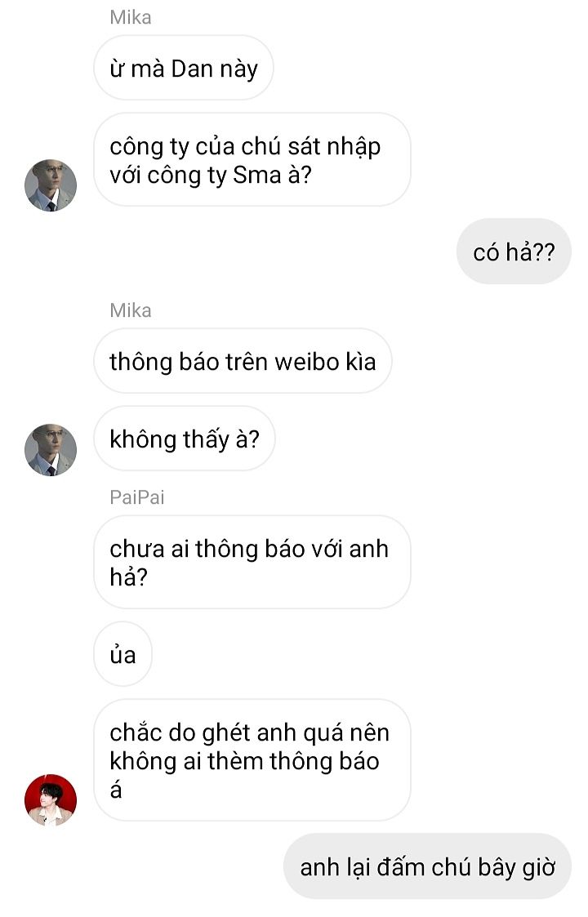Select the 'ừ mà Dan này' message bubble
Image resolution: width=588 pixels, height=917 pixels.
184,68
